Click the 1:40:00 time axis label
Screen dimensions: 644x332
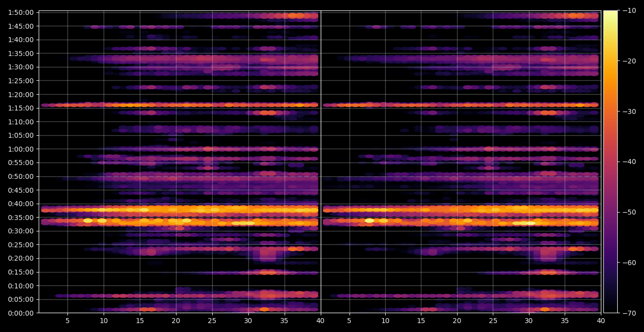21,40
